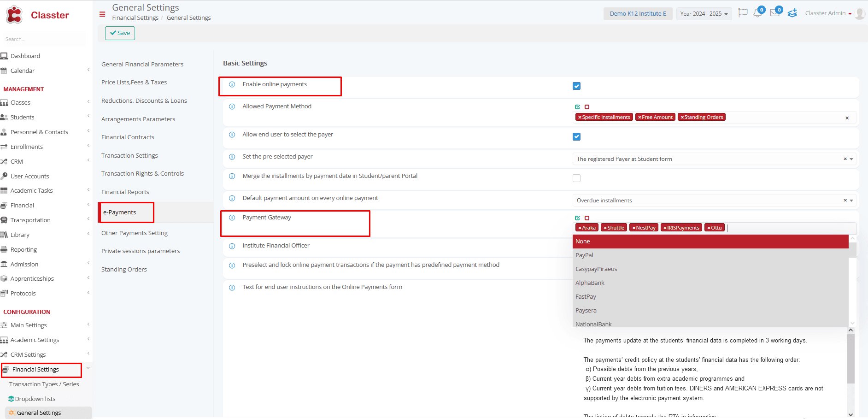Image resolution: width=868 pixels, height=419 pixels.
Task: Collapse the Financial Settings sidebar section
Action: (x=88, y=368)
